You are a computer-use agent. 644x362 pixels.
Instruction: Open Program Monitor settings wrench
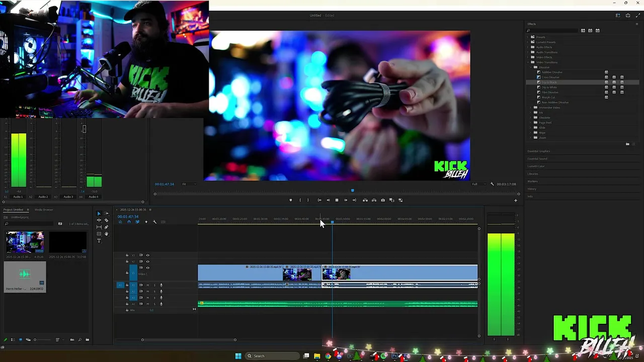492,184
